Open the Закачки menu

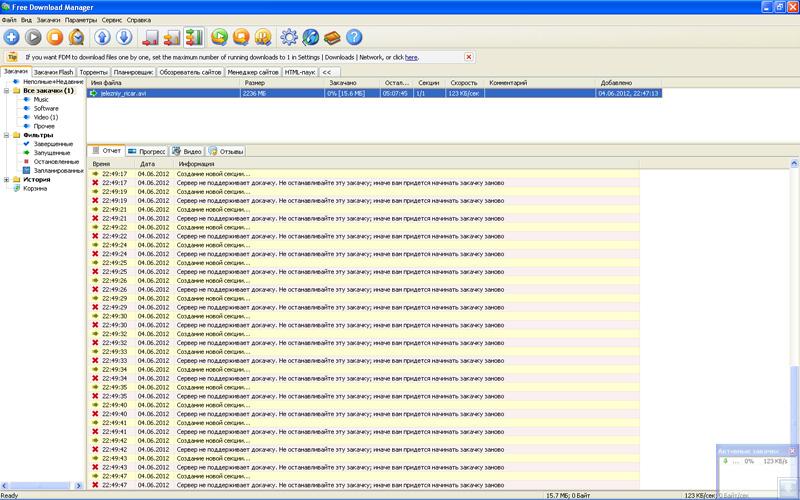click(x=48, y=20)
